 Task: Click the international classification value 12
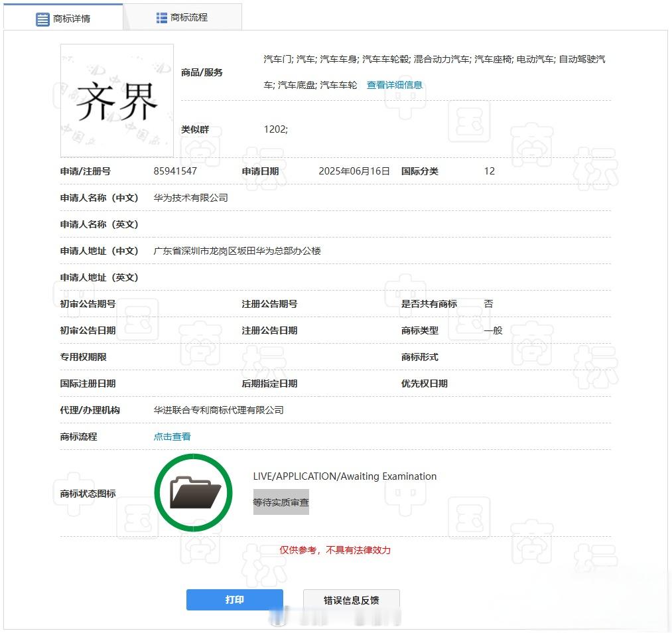(x=489, y=171)
